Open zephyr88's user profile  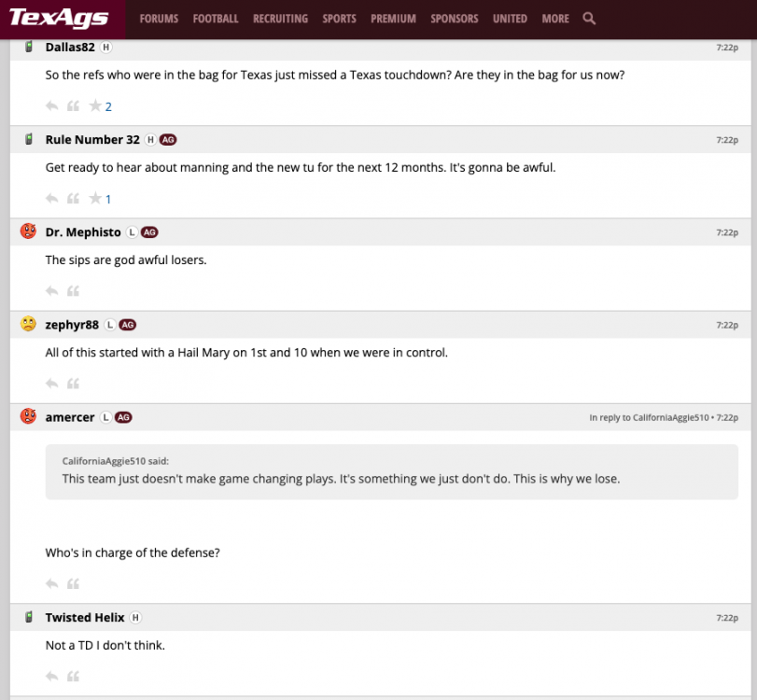(x=72, y=325)
